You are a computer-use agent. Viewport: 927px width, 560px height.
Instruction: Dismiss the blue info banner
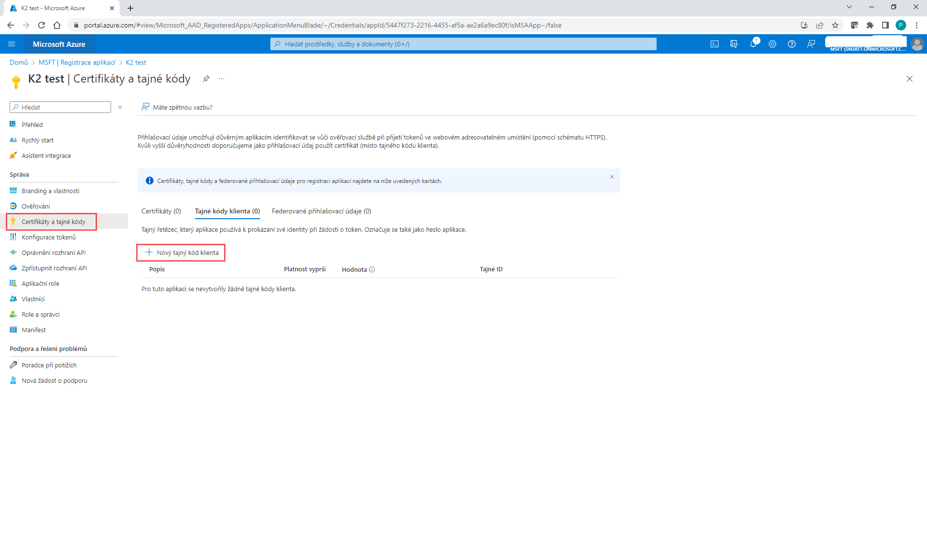[x=612, y=177]
